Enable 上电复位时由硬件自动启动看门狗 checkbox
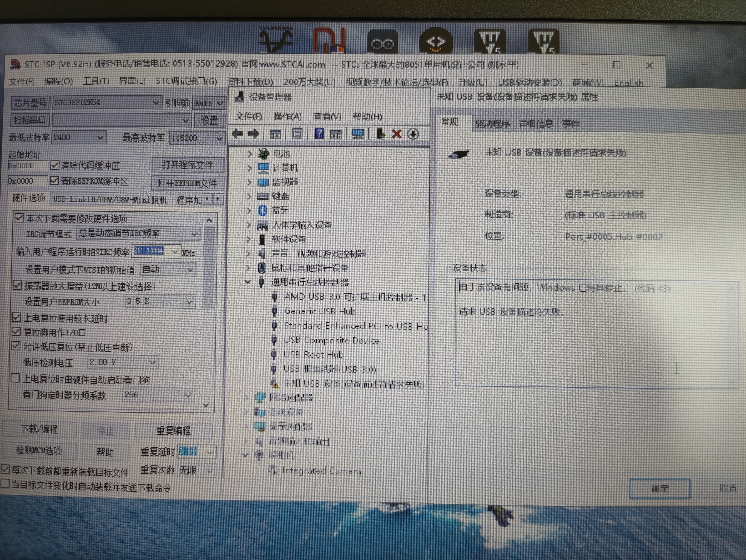The image size is (746, 560). point(15,378)
